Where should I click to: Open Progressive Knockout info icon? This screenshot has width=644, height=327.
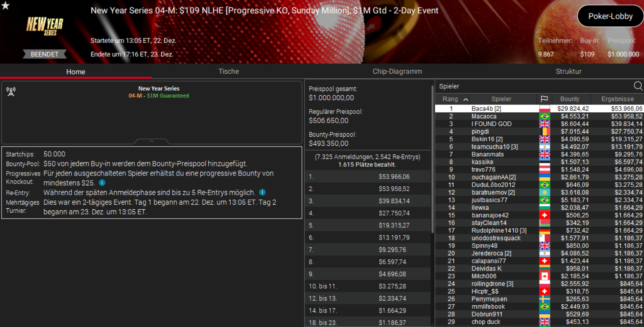[102, 183]
